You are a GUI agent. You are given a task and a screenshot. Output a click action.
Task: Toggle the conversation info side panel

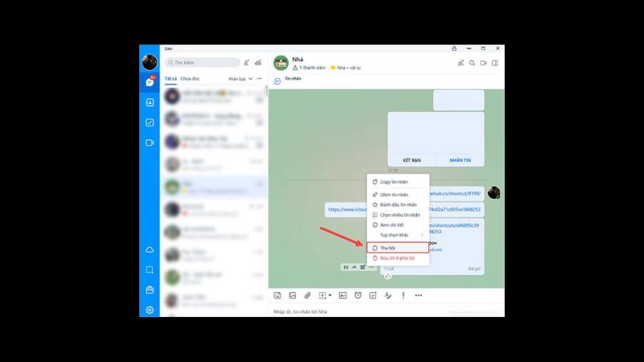coord(496,63)
